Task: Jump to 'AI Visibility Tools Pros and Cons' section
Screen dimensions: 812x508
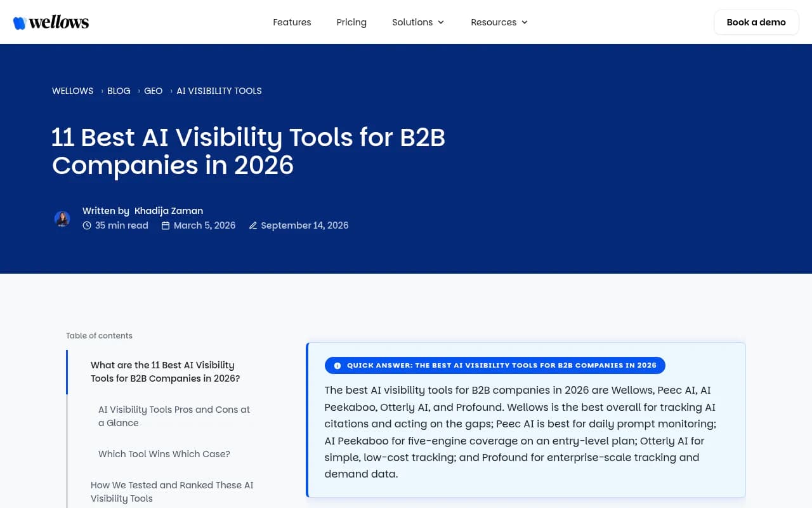Action: pos(174,417)
